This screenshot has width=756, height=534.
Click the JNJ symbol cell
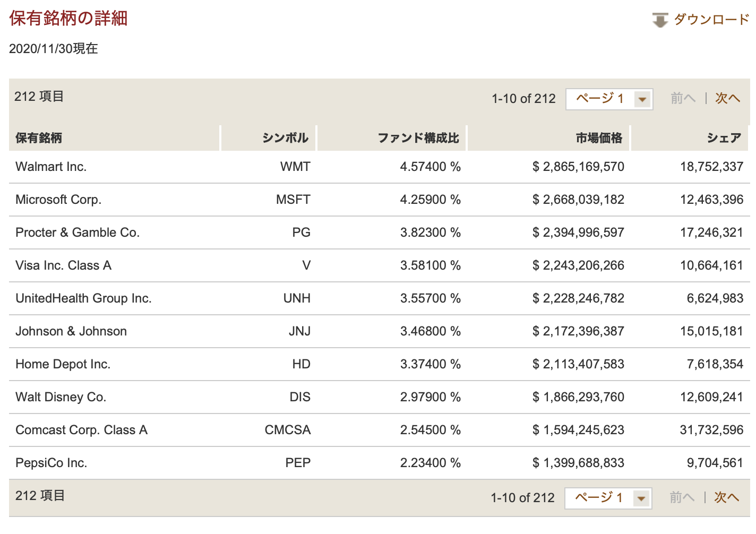click(x=299, y=331)
